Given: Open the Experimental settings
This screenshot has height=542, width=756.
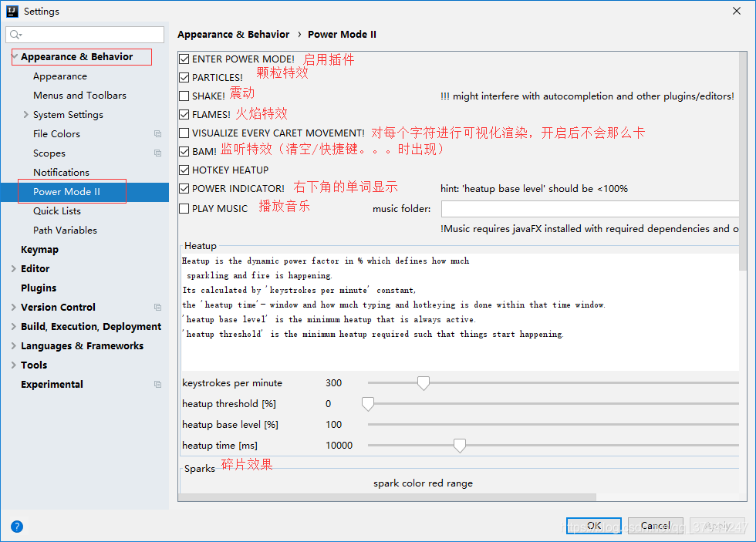Looking at the screenshot, I should click(x=52, y=385).
